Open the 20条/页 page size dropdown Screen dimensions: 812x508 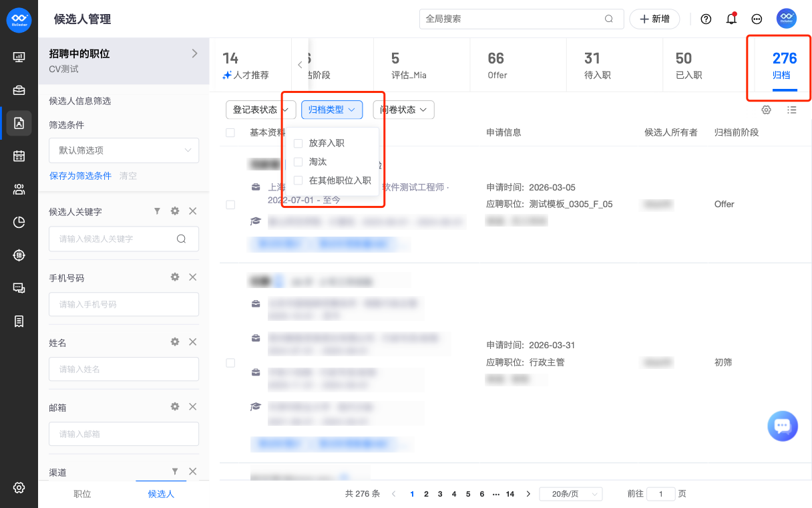(x=571, y=494)
